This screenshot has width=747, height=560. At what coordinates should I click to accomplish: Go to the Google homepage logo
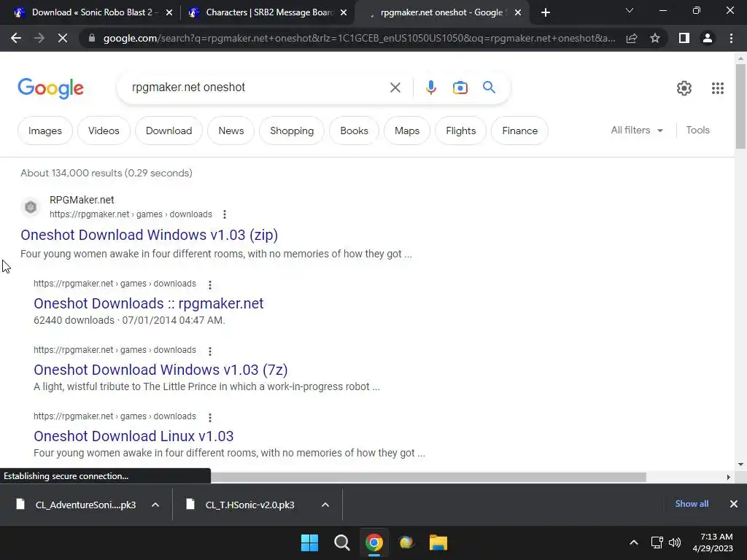point(50,88)
